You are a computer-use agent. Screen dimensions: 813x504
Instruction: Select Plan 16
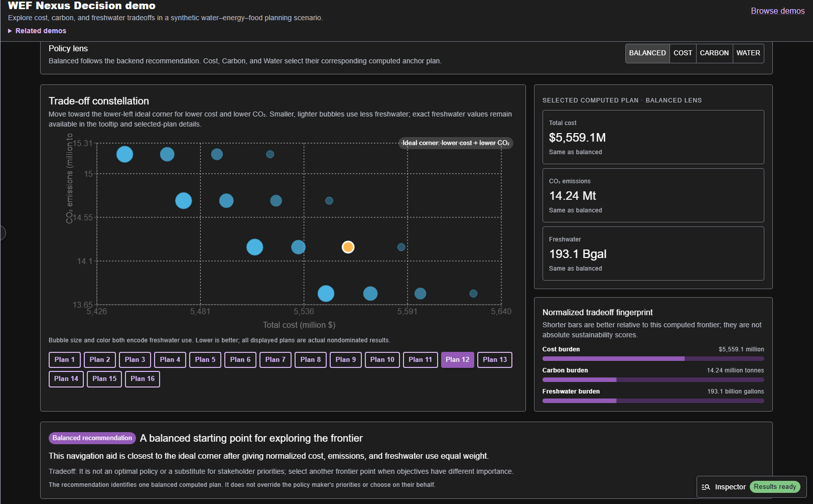(142, 379)
